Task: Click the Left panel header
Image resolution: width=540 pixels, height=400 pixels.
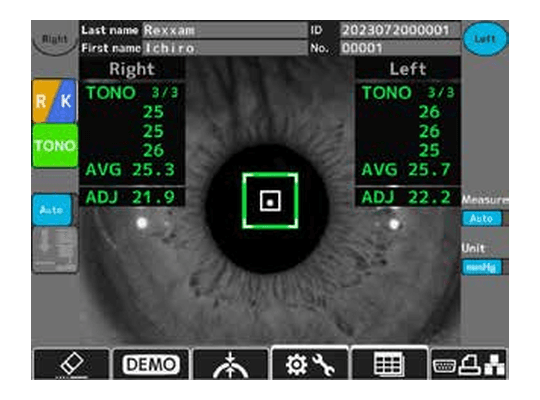Action: pos(408,69)
